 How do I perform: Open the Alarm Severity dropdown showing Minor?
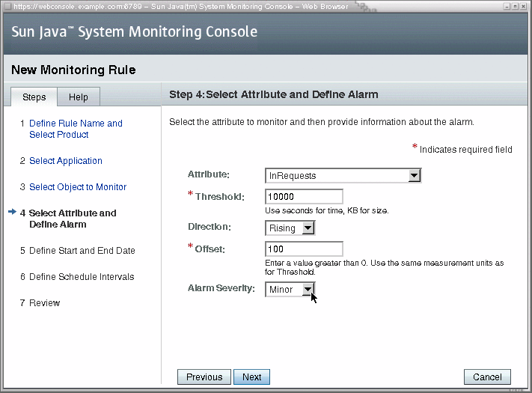(290, 289)
